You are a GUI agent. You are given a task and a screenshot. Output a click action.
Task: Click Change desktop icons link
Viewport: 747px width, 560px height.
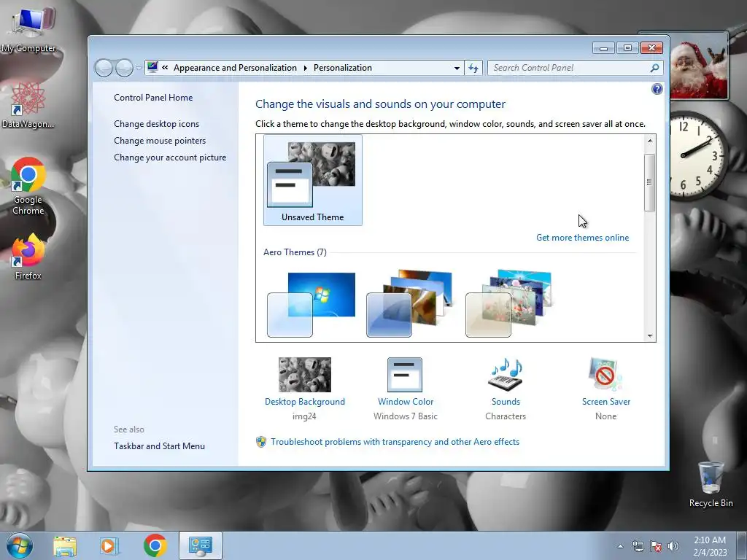point(156,124)
